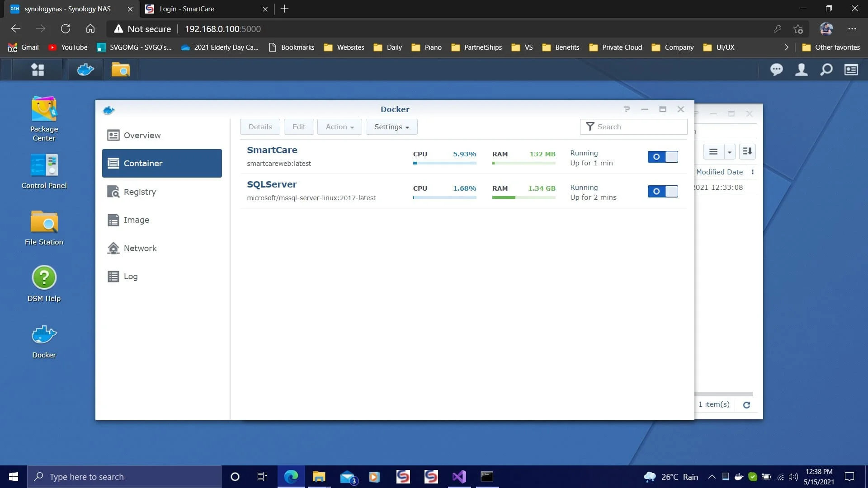This screenshot has width=868, height=488.
Task: Open Visual Studio from Windows taskbar
Action: click(x=459, y=477)
